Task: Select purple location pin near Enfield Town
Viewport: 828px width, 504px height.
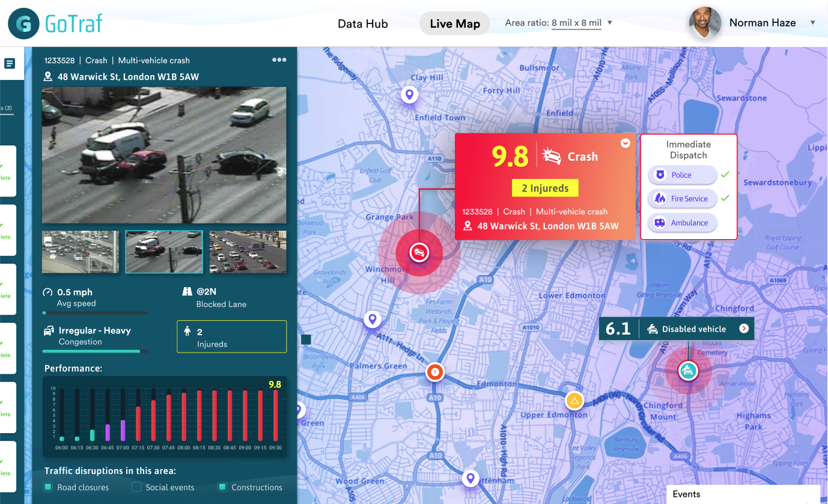Action: click(409, 94)
